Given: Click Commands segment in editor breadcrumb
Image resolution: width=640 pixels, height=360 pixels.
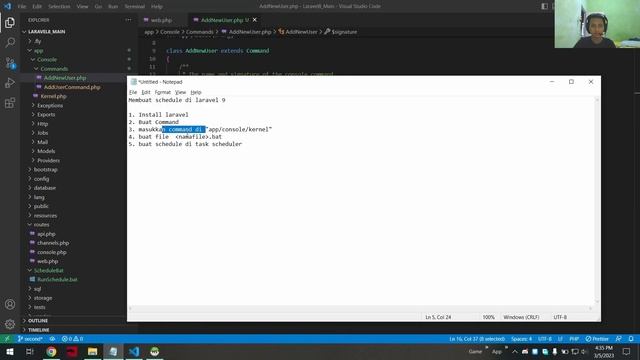Looking at the screenshot, I should point(200,32).
